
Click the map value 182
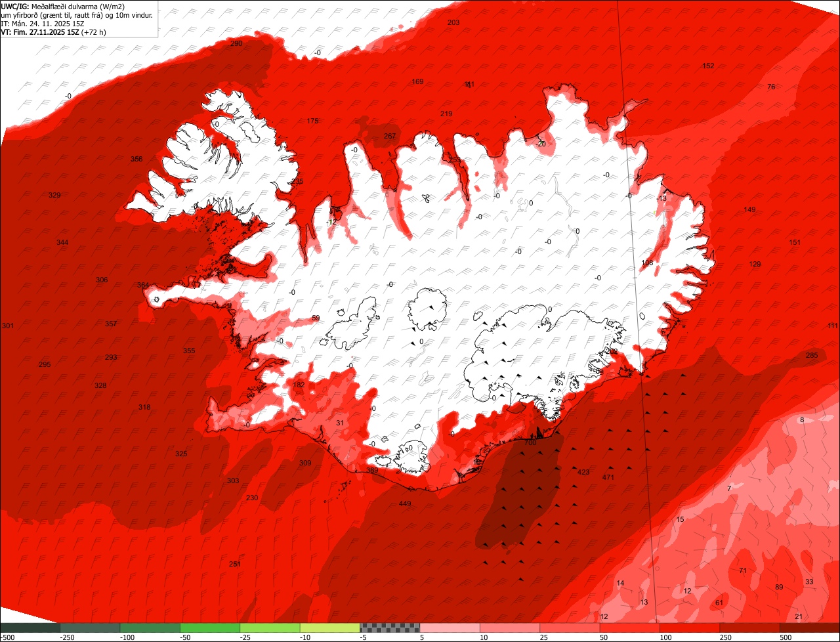pos(299,385)
